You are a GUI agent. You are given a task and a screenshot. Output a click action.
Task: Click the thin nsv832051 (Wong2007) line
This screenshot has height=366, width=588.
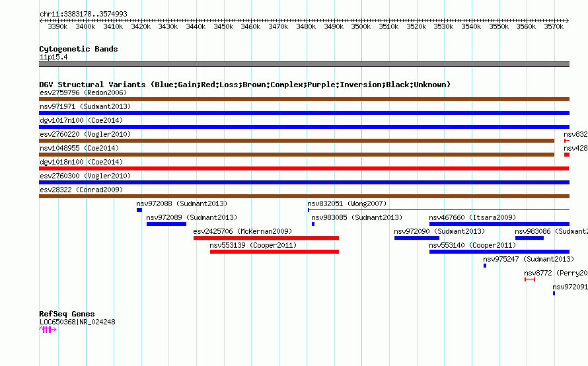(x=439, y=210)
